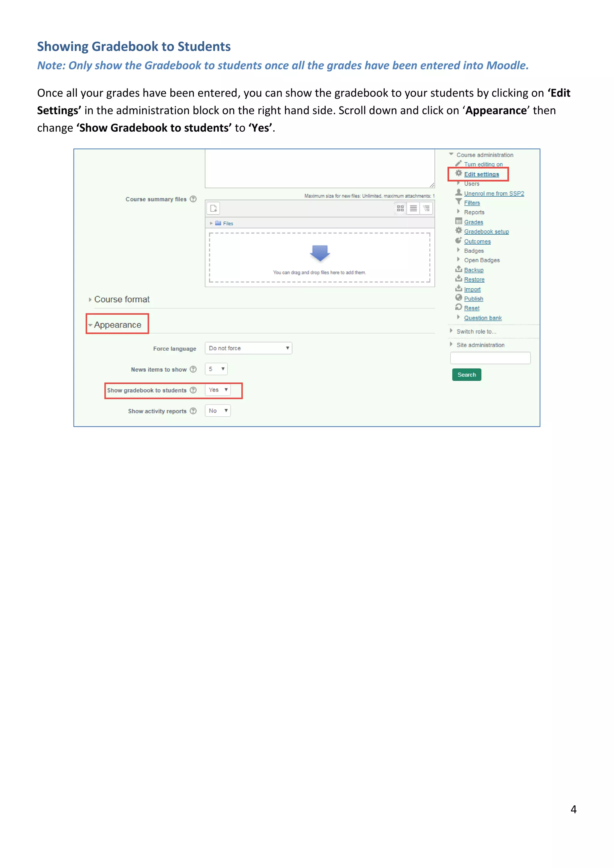Click the Reset circular arrow icon
Viewport: 614px width, 868px height.
[459, 307]
